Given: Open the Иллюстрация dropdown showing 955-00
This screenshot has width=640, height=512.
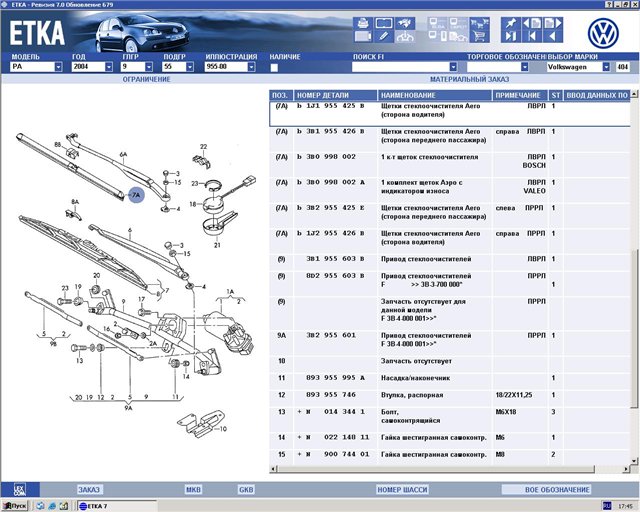Looking at the screenshot, I should (251, 67).
